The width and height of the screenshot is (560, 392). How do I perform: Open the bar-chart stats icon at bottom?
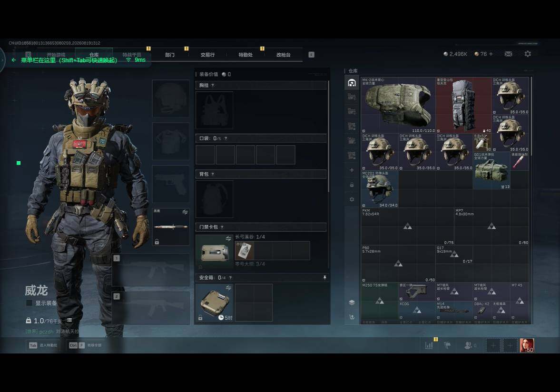429,345
